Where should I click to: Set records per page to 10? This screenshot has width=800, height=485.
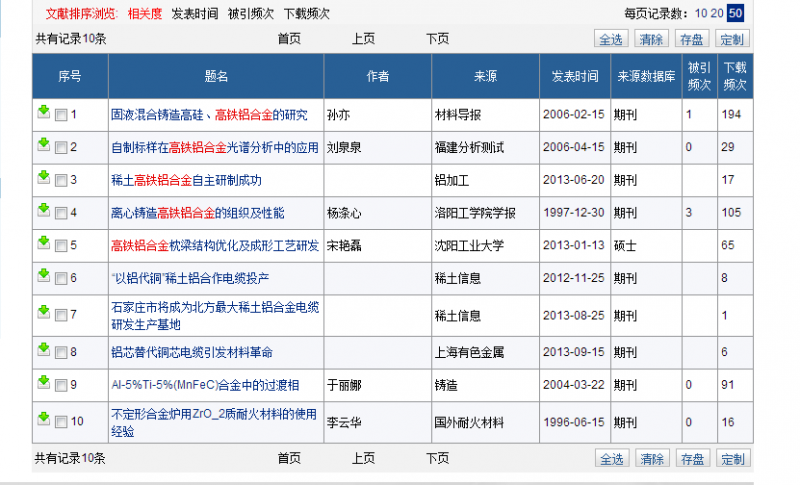pos(701,13)
